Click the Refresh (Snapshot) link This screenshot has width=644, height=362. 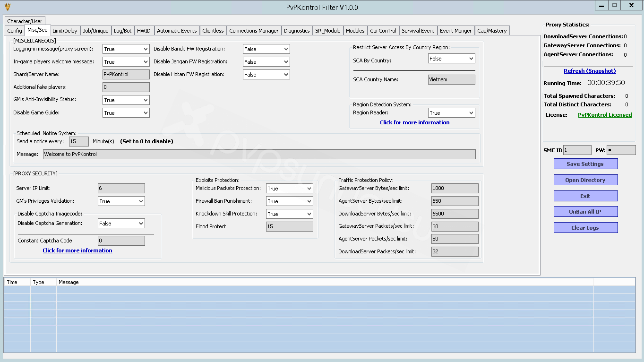(590, 71)
